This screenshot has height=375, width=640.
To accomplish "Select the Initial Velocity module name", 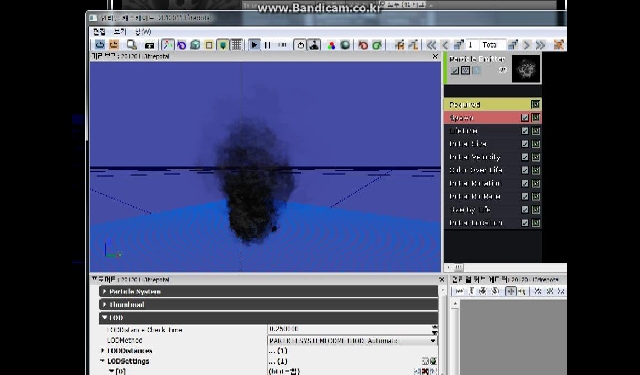I will click(475, 157).
